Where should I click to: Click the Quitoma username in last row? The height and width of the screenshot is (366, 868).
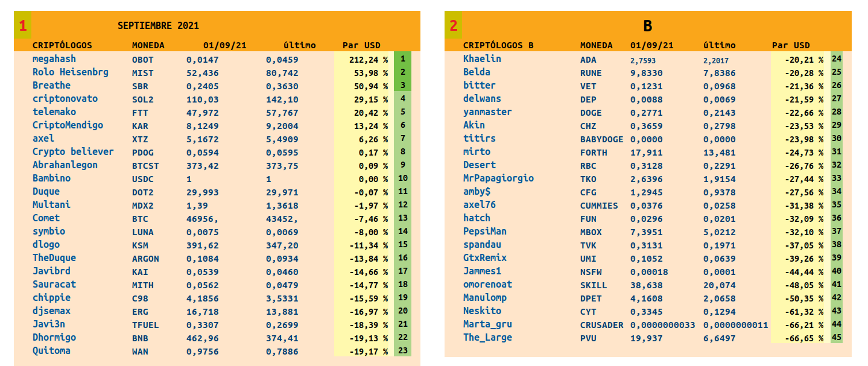[51, 351]
